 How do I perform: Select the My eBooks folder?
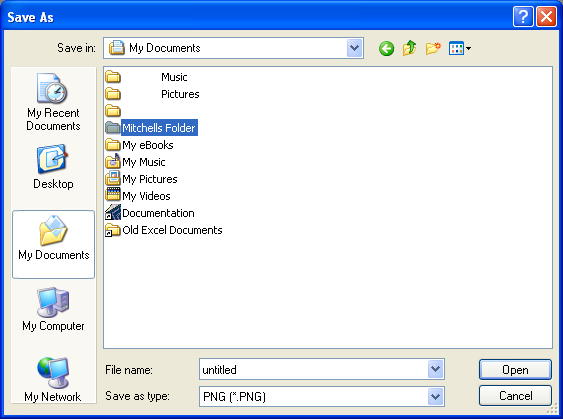pyautogui.click(x=139, y=145)
